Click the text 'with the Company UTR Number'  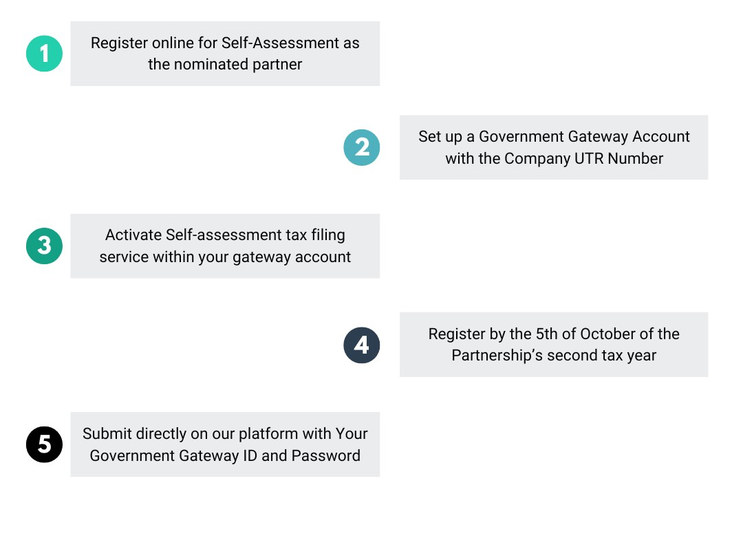tap(554, 158)
